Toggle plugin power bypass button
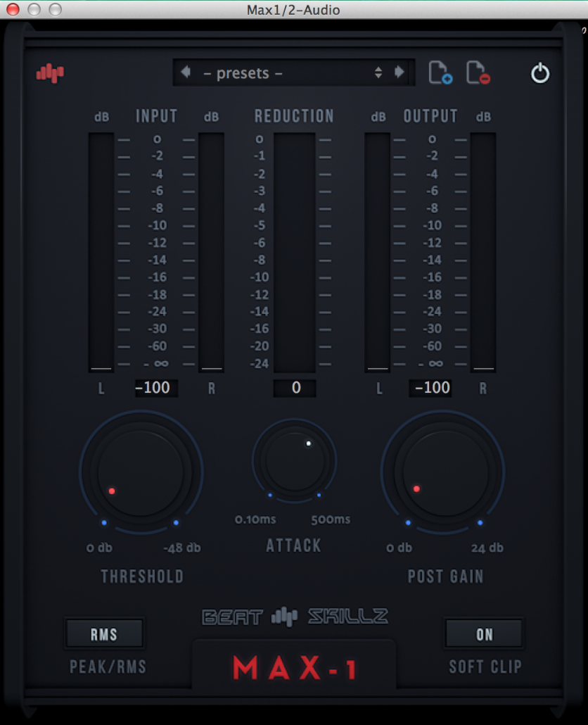Viewport: 588px width, 725px height. 540,73
